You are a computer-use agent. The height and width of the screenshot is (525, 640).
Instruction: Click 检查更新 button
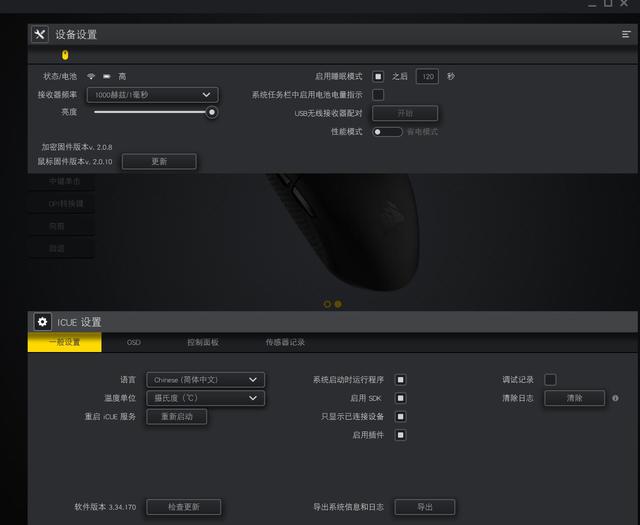pyautogui.click(x=184, y=507)
